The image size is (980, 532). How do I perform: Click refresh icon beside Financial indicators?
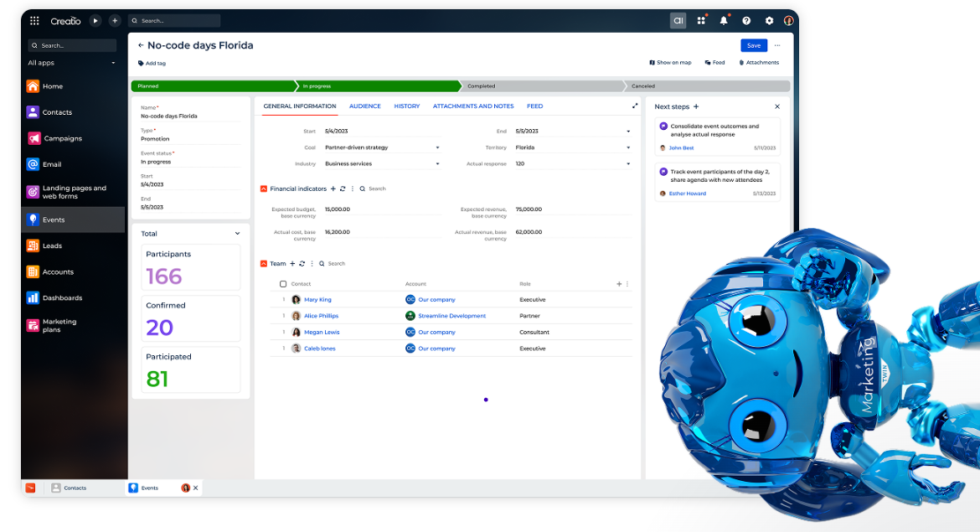(x=343, y=189)
